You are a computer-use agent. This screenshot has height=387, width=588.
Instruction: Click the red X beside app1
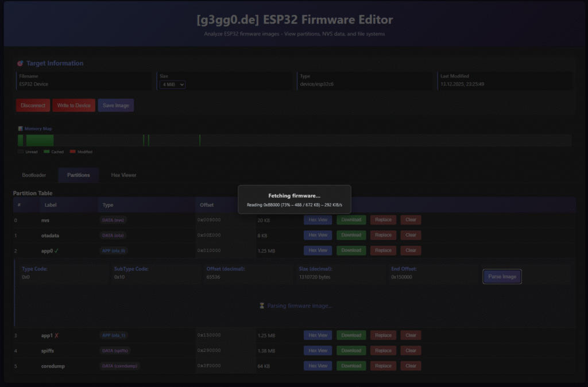(56, 335)
